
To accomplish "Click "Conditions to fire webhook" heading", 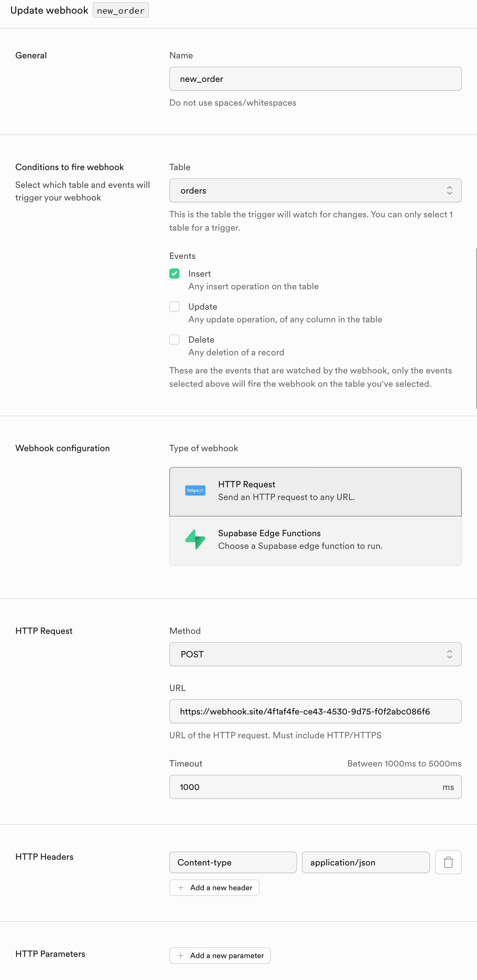I will [70, 167].
